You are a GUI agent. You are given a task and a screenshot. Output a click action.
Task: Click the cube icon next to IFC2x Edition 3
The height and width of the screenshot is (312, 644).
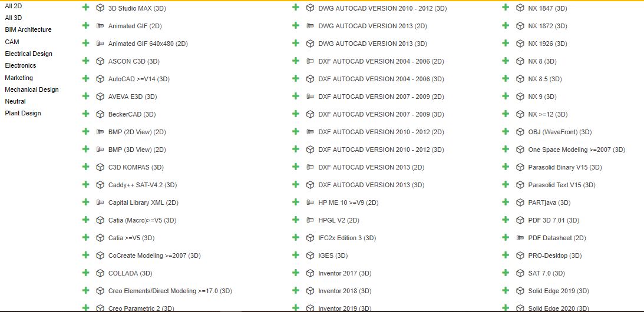point(310,238)
